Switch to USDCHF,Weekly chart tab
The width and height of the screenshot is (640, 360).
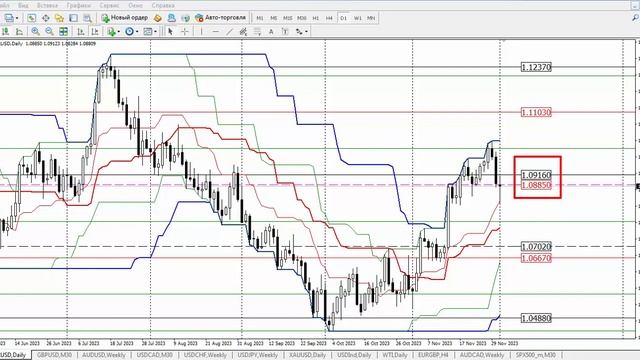[205, 355]
